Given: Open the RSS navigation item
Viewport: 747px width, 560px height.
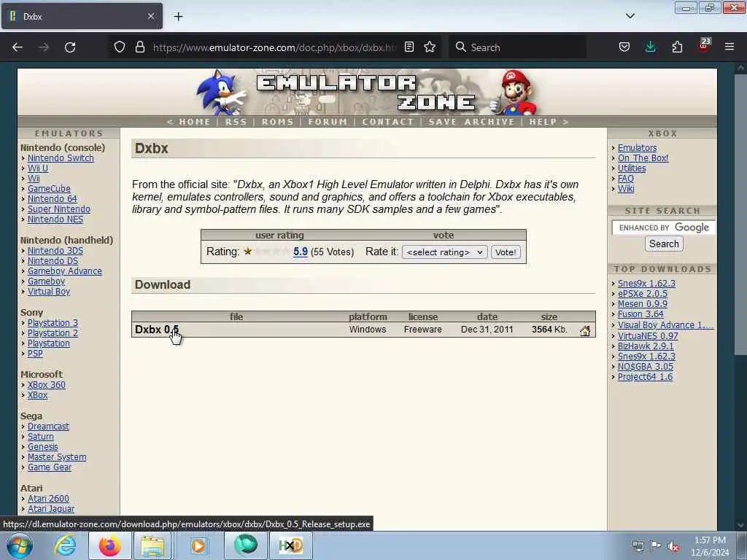Looking at the screenshot, I should click(x=236, y=122).
